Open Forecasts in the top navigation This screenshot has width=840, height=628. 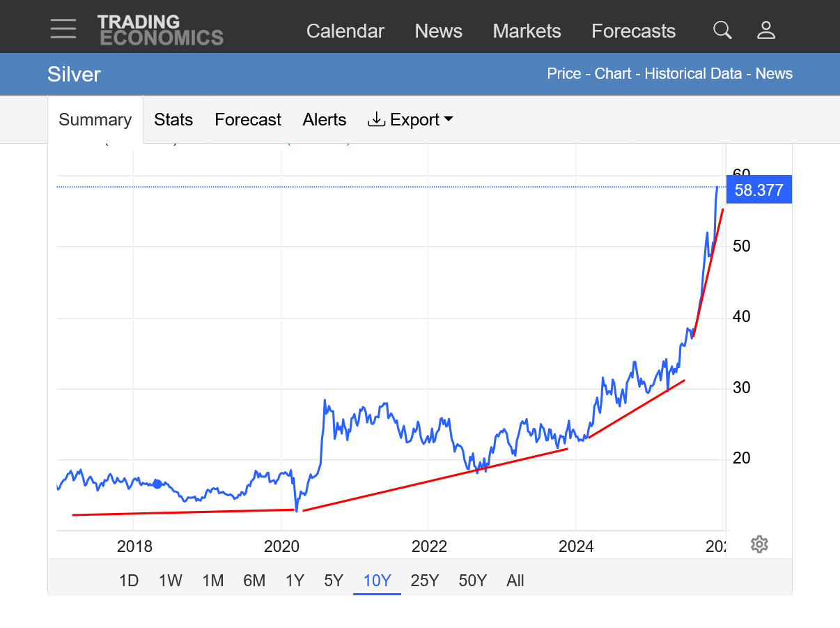tap(633, 31)
